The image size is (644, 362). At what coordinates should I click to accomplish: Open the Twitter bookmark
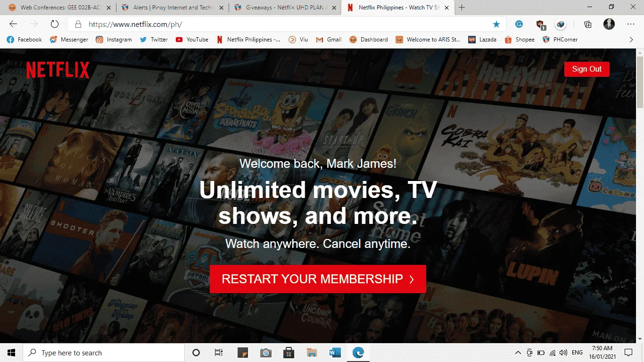154,40
